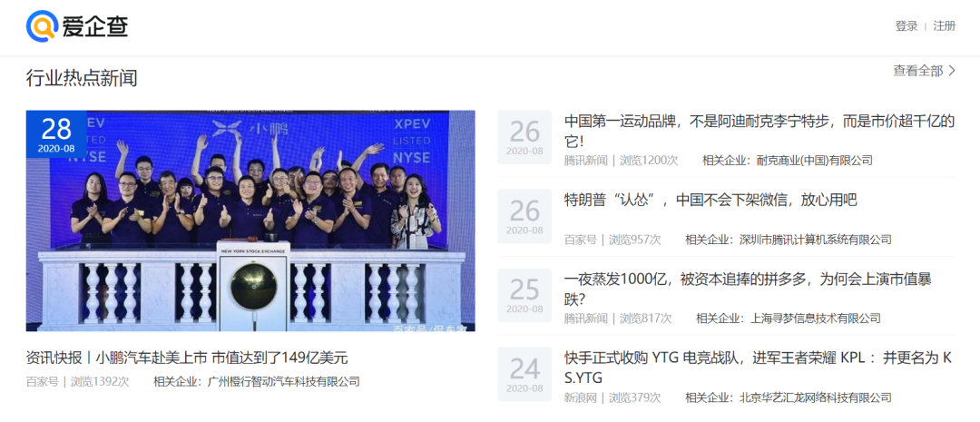Click the text 百家号｜浏览1392次

[77, 381]
